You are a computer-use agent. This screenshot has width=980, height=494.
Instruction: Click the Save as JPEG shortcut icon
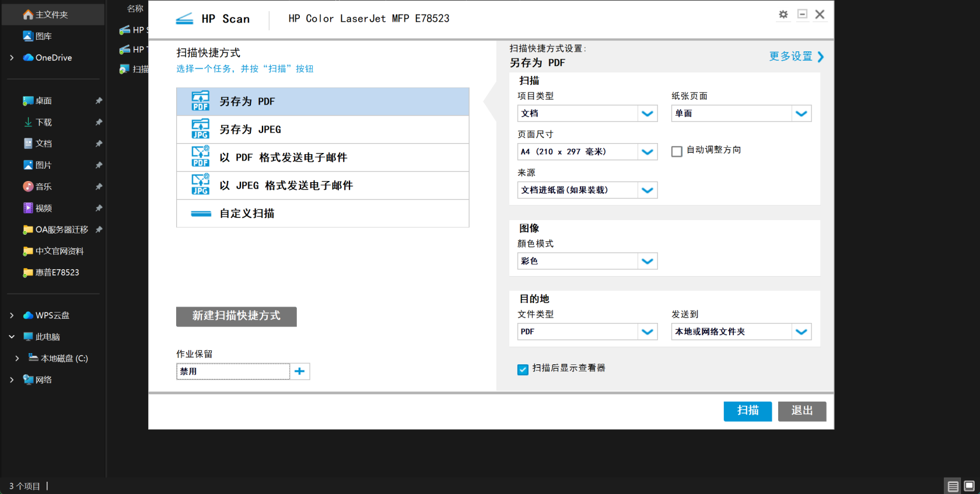200,129
